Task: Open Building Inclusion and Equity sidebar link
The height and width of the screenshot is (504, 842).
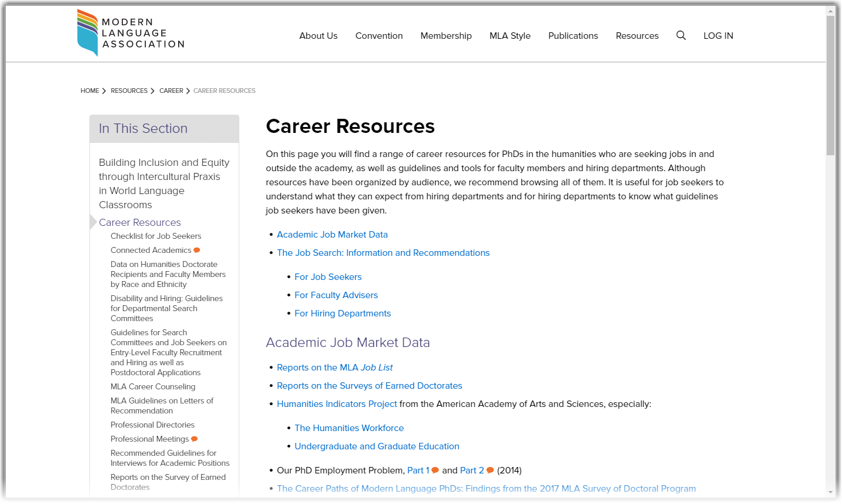Action: click(164, 183)
